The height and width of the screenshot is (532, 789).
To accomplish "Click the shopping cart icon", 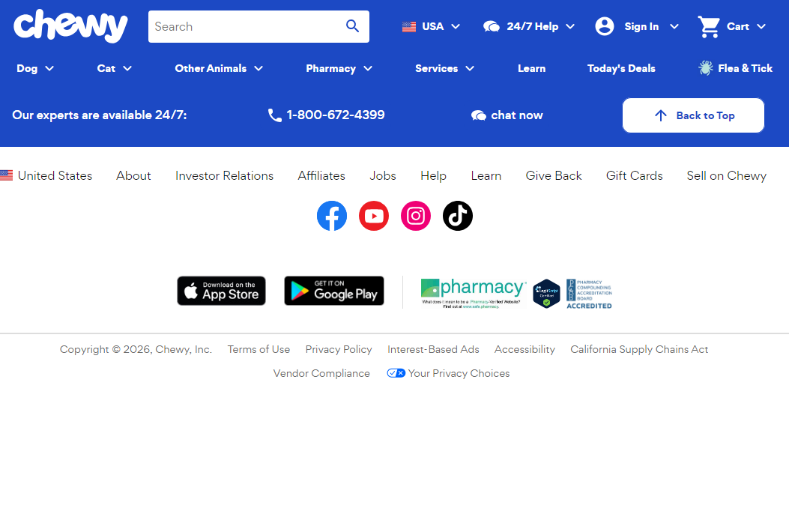I will click(x=709, y=27).
